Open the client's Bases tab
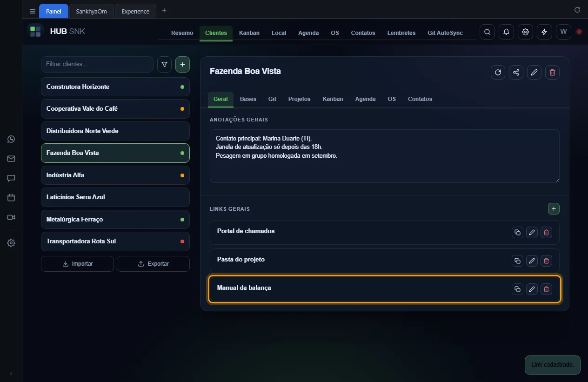588x382 pixels. 248,99
